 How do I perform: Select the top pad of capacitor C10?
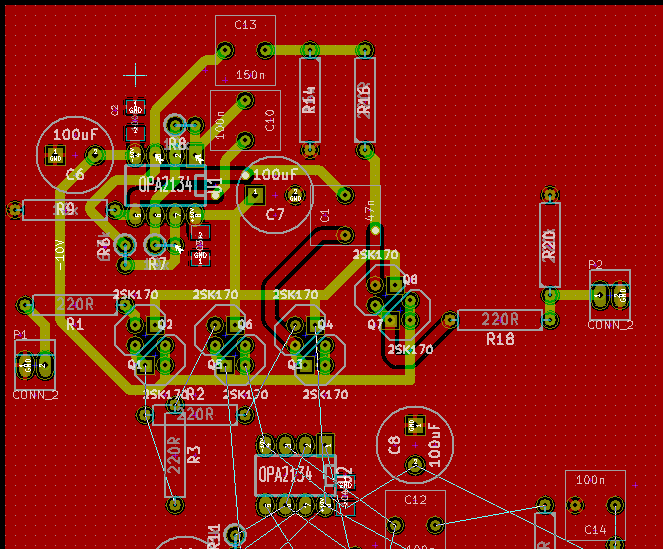(245, 101)
